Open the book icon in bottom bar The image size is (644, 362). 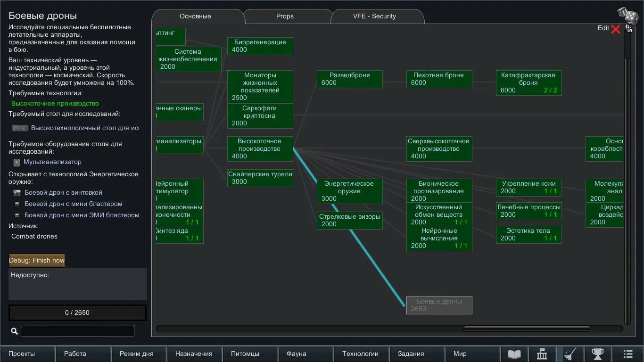coord(514,354)
